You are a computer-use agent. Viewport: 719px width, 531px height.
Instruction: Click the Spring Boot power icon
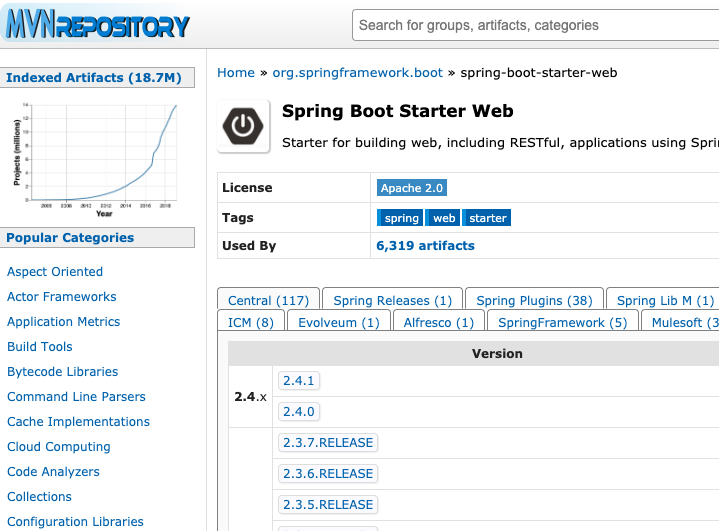coord(243,126)
